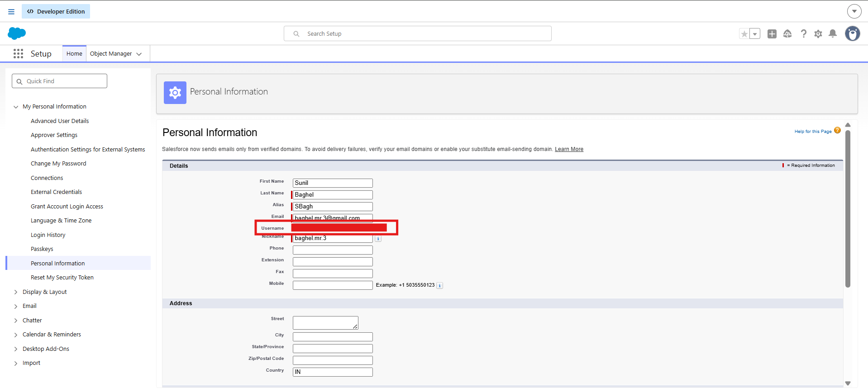Click the page scrollbar up arrow
This screenshot has height=392, width=868.
point(848,125)
